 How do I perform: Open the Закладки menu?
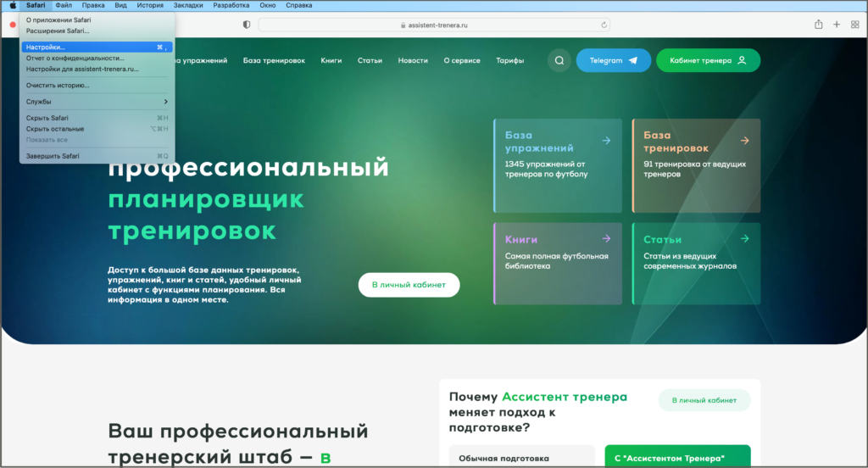(x=188, y=5)
